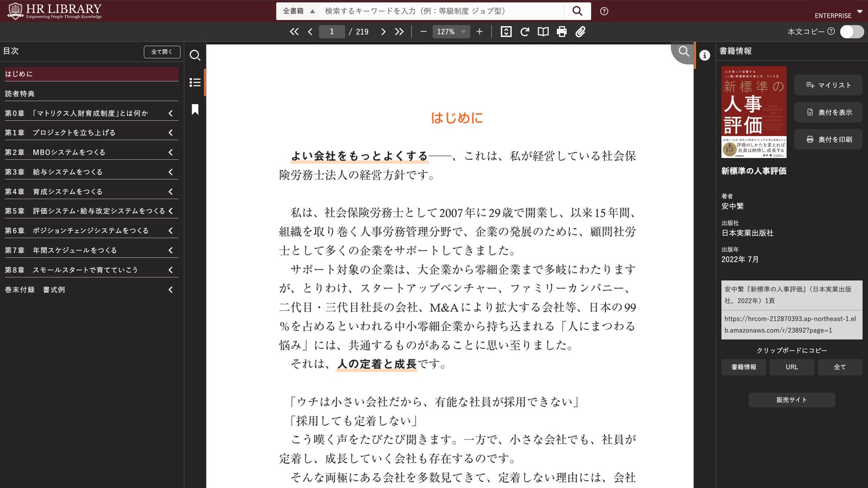The height and width of the screenshot is (488, 868).
Task: Open the 全書籍 search scope dropdown
Action: 298,11
